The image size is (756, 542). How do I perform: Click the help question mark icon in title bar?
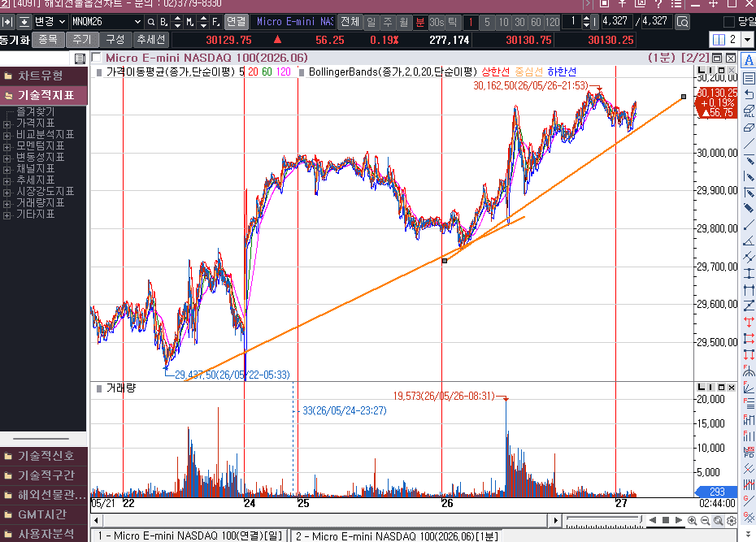[x=658, y=3]
